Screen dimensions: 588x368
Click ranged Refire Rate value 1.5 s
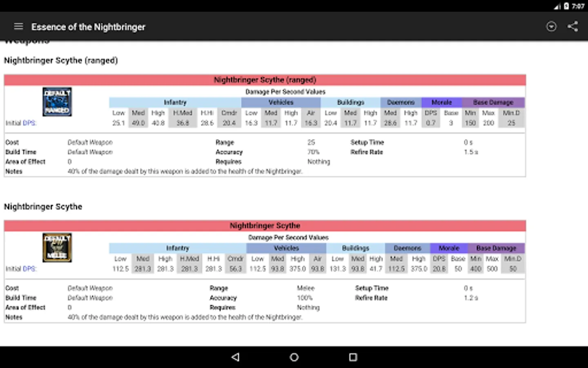point(471,152)
